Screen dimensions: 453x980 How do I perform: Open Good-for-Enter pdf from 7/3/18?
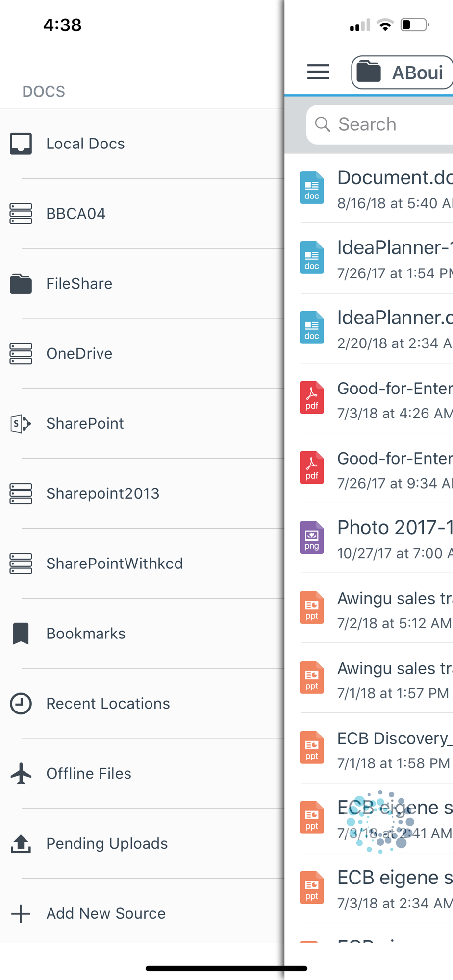click(369, 398)
